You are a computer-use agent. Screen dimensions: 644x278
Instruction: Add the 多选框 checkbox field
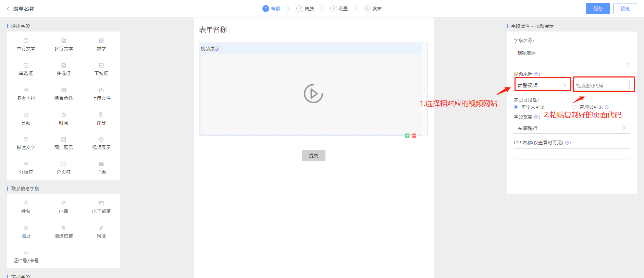point(64,69)
